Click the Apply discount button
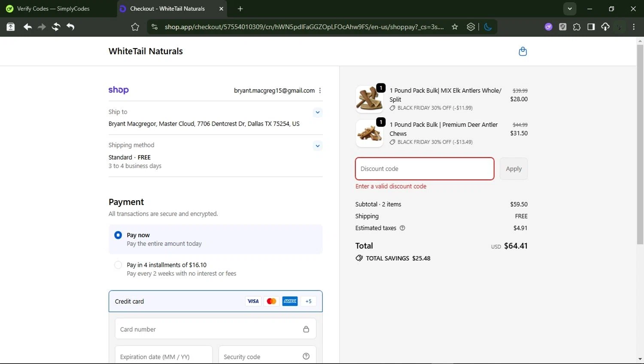 pos(513,168)
